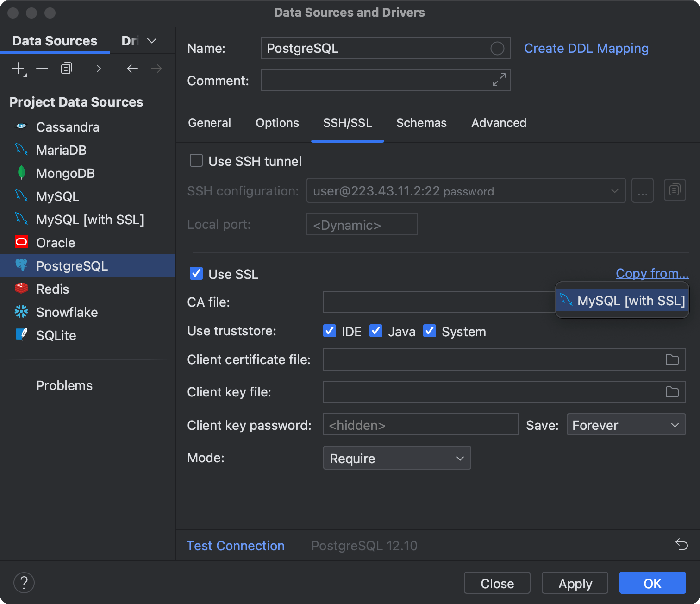Select MySQL [with SSL] in the popup
The height and width of the screenshot is (604, 700).
[622, 301]
